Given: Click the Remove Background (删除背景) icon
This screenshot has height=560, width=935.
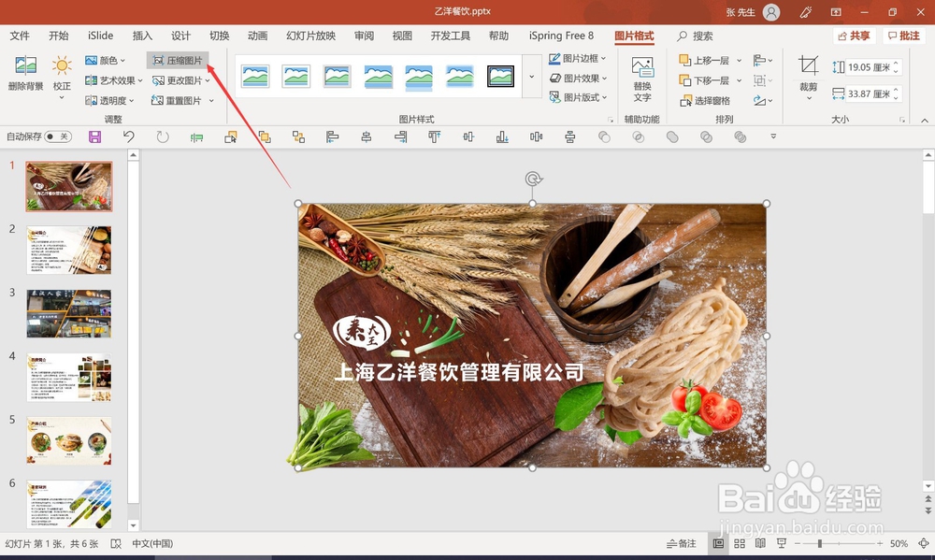Looking at the screenshot, I should 25,65.
